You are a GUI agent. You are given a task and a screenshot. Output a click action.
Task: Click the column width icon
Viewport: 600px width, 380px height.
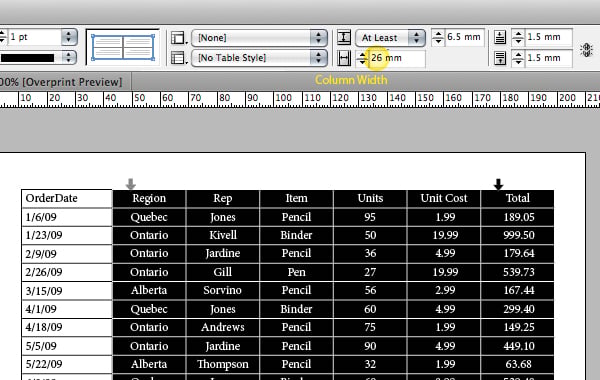[x=344, y=58]
